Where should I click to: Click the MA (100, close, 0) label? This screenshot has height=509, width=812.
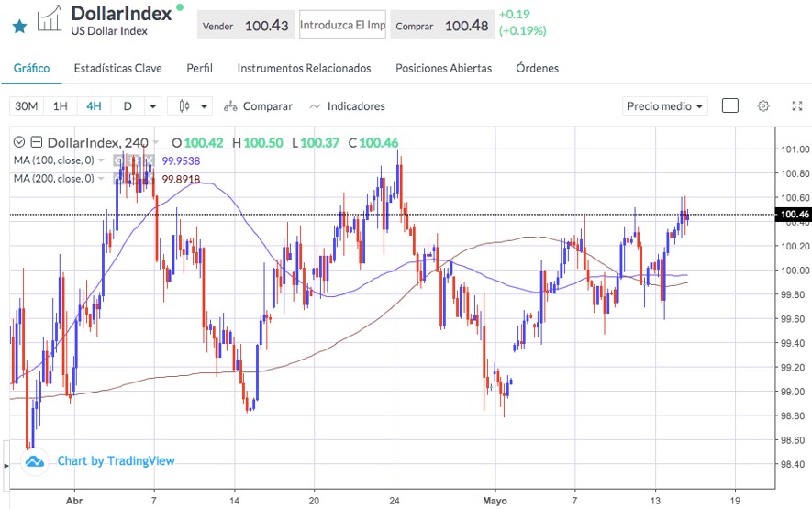pos(54,160)
